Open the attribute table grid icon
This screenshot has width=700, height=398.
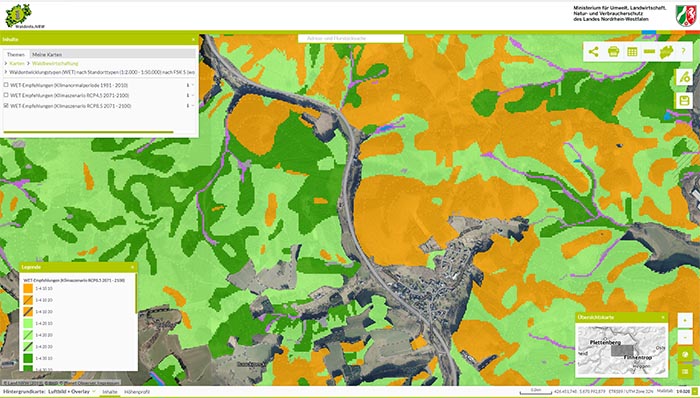click(x=632, y=52)
